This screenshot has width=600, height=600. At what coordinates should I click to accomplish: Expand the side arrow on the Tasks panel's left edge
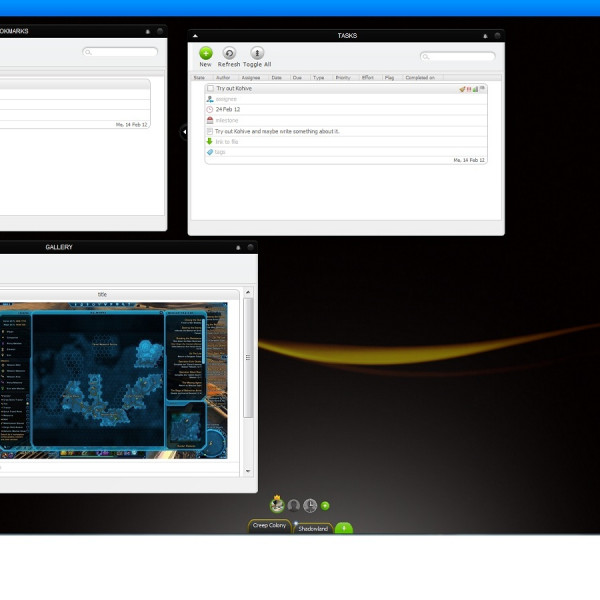click(x=184, y=132)
